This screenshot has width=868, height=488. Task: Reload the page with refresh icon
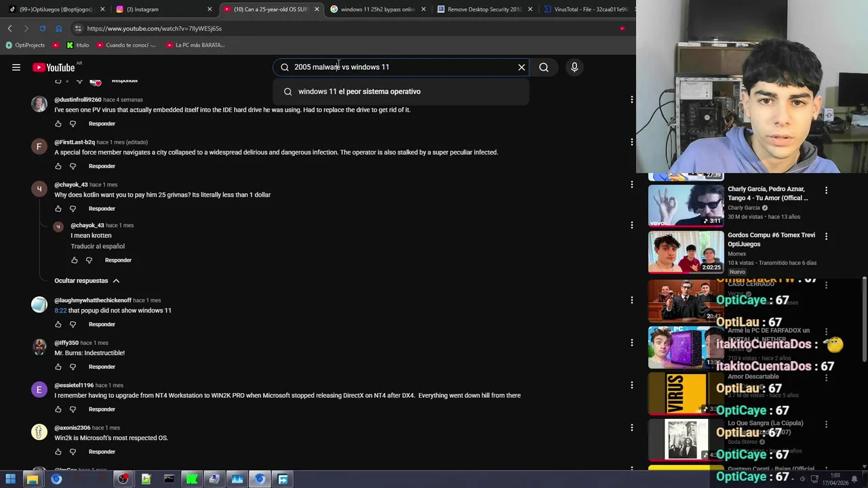[42, 28]
